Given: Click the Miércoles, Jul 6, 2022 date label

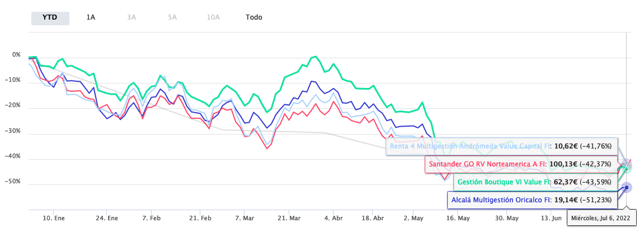Looking at the screenshot, I should click(602, 217).
